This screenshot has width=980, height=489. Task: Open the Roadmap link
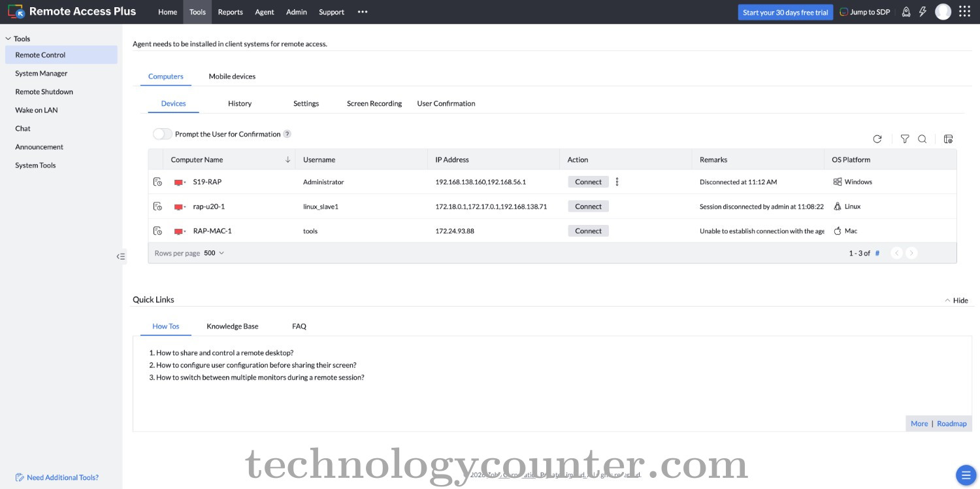952,424
